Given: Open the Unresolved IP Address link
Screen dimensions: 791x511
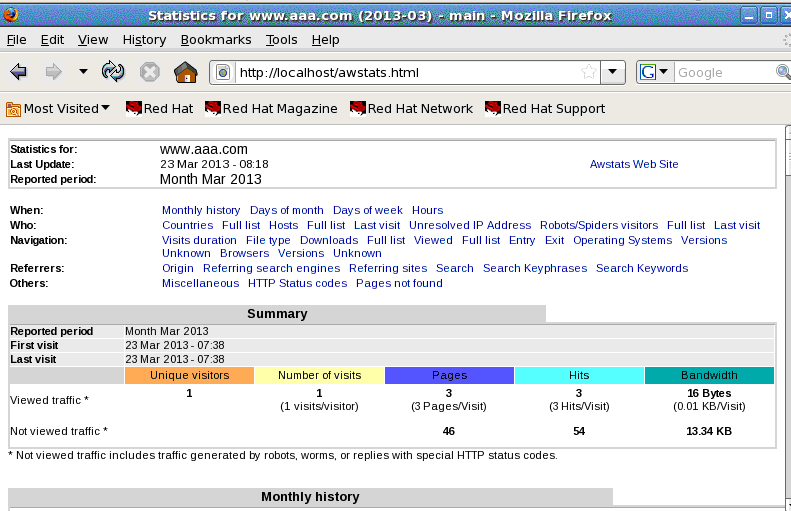Looking at the screenshot, I should [470, 225].
